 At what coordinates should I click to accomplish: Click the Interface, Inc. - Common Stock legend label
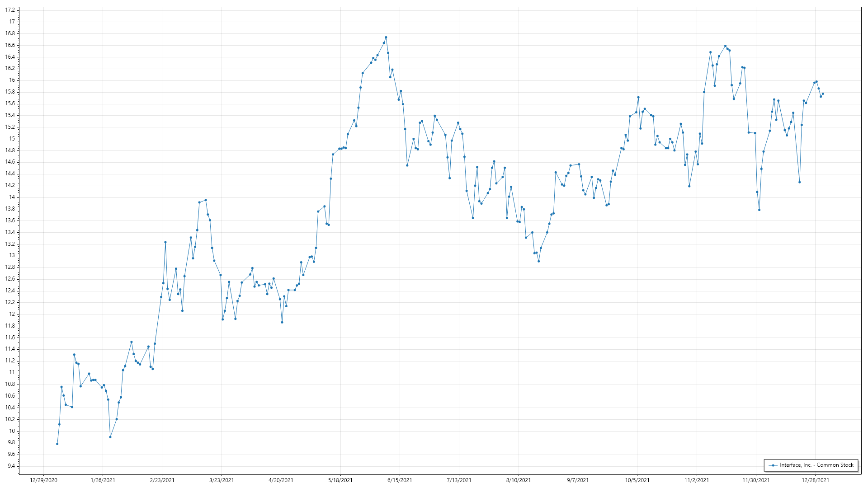coord(816,465)
